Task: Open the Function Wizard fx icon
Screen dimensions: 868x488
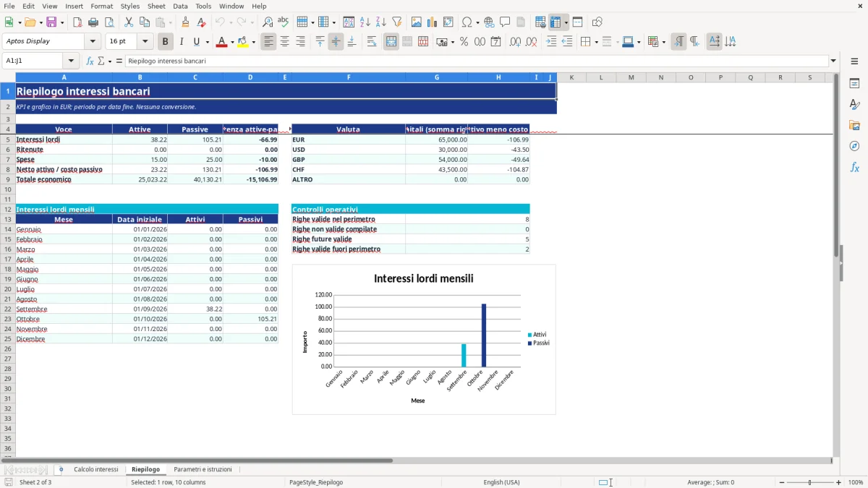Action: [x=90, y=61]
